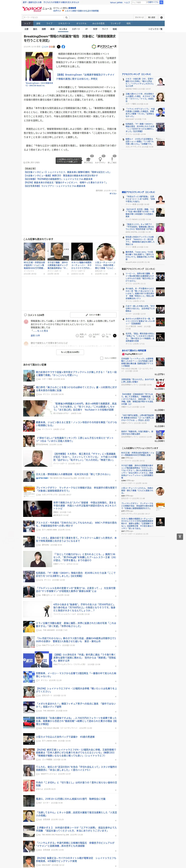Open 返信 11件 replies link

35,336
